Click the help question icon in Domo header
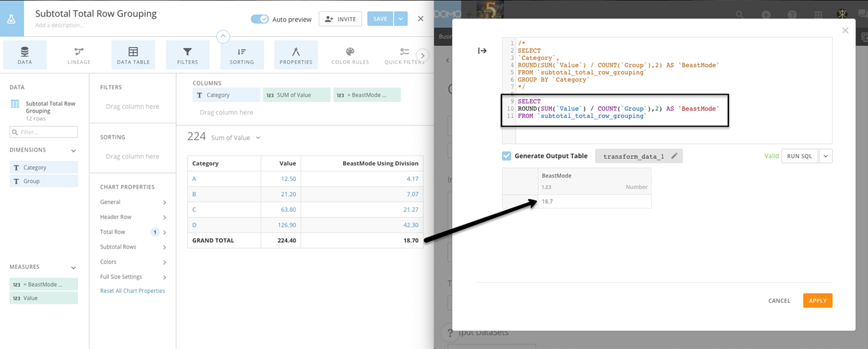The height and width of the screenshot is (349, 868). (792, 15)
